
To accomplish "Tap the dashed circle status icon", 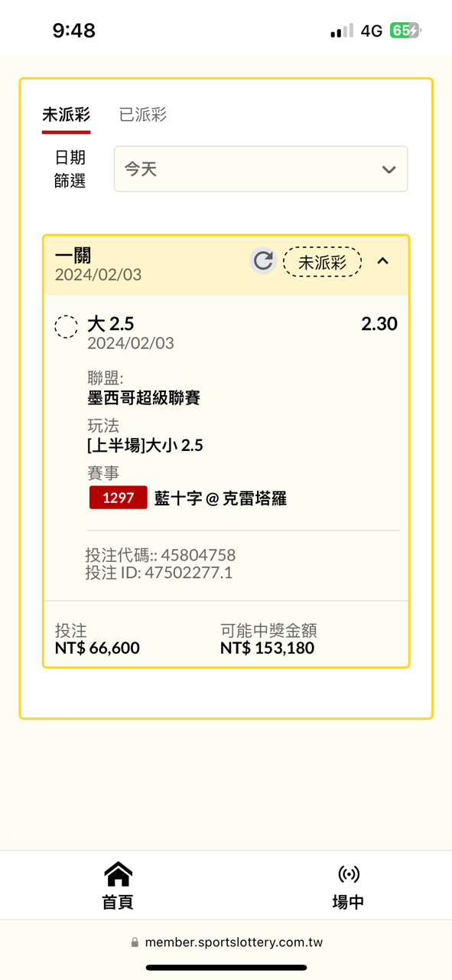I will pyautogui.click(x=67, y=326).
